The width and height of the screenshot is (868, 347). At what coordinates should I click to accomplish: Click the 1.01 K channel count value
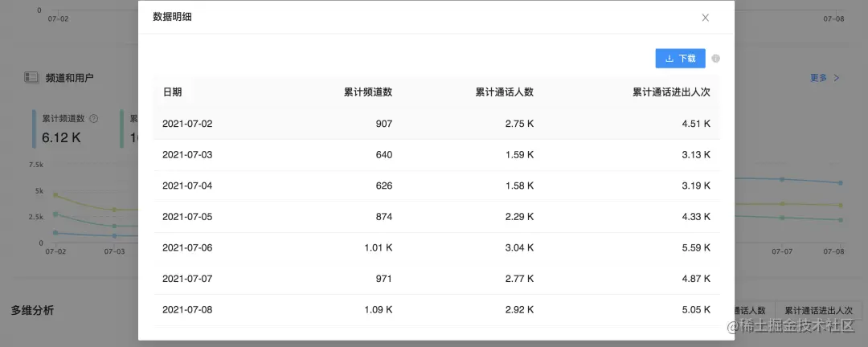point(378,248)
